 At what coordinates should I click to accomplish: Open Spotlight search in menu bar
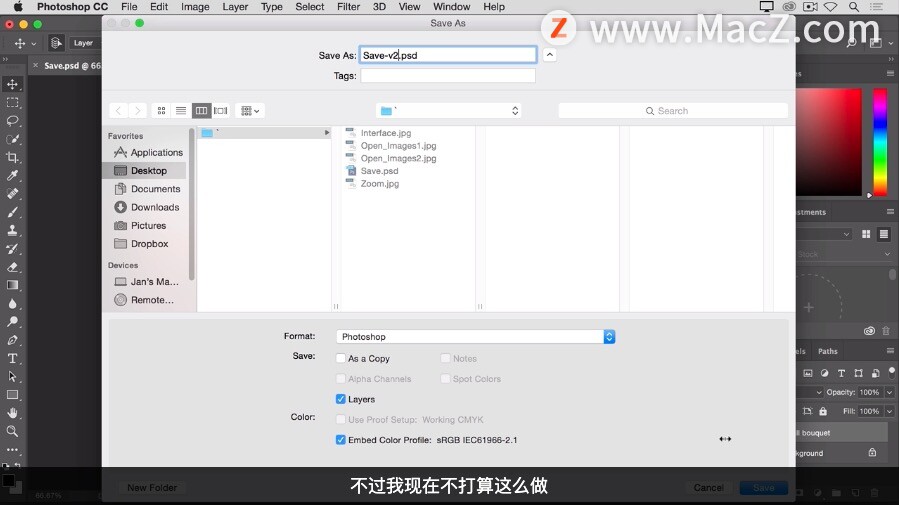[854, 7]
